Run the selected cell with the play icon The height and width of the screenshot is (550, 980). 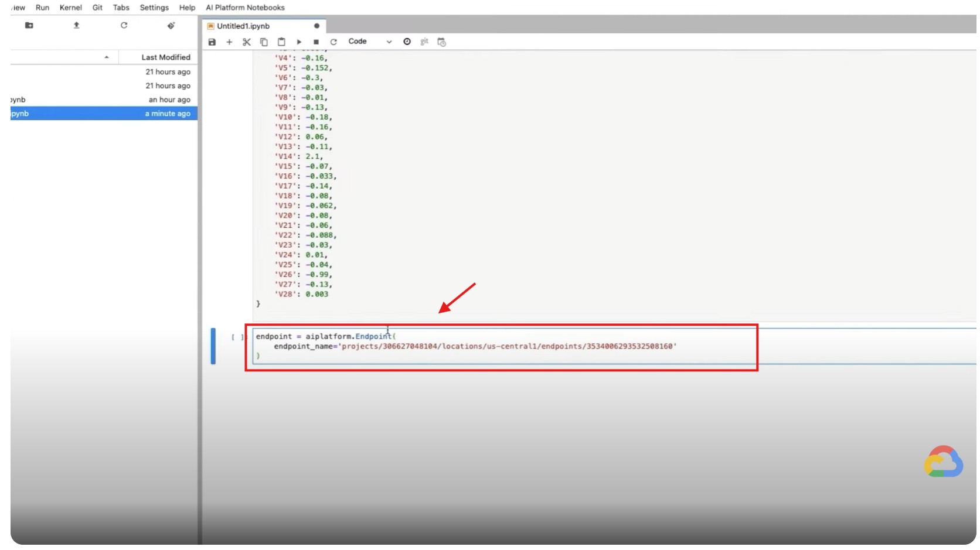299,42
